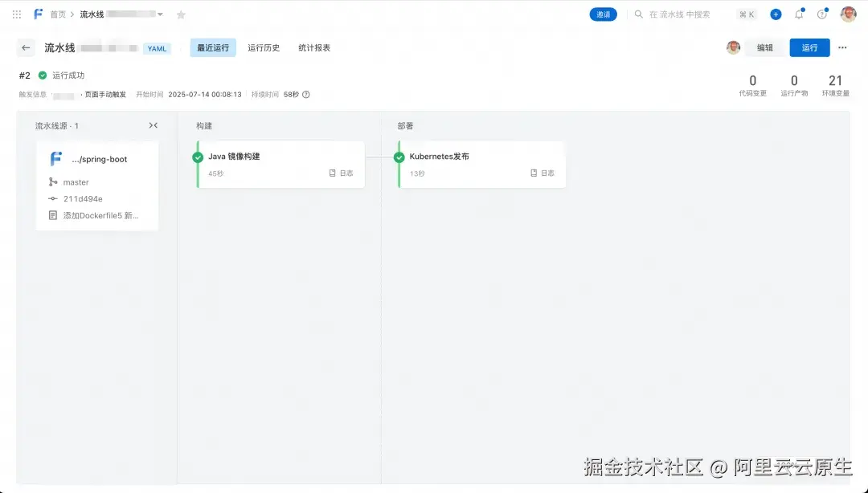Expand the pipeline name breadcrumb dropdown arrow
Viewport: 868px width, 493px height.
tap(160, 14)
